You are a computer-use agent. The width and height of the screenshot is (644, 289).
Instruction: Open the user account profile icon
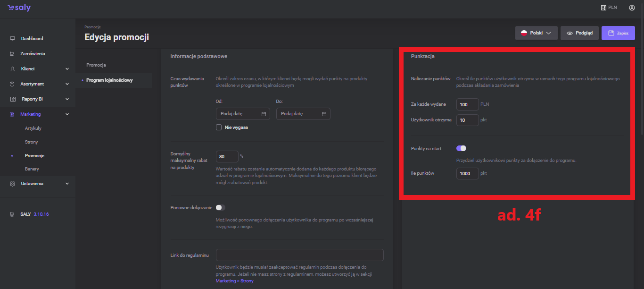pyautogui.click(x=632, y=8)
